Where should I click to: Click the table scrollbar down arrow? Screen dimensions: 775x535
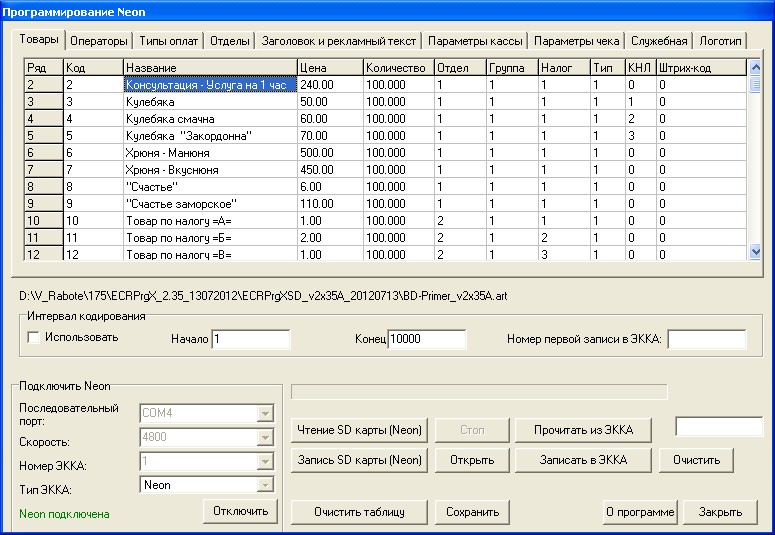pyautogui.click(x=755, y=252)
